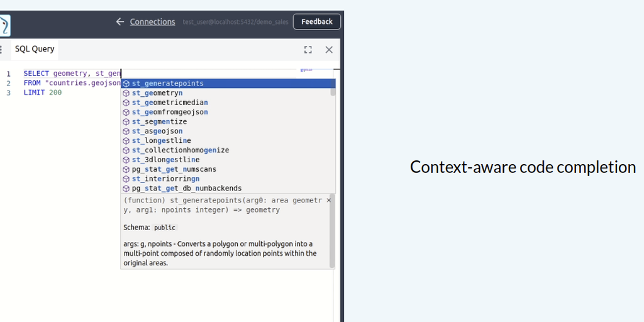Viewport: 644px width, 322px height.
Task: Close the function documentation popup
Action: [x=328, y=201]
